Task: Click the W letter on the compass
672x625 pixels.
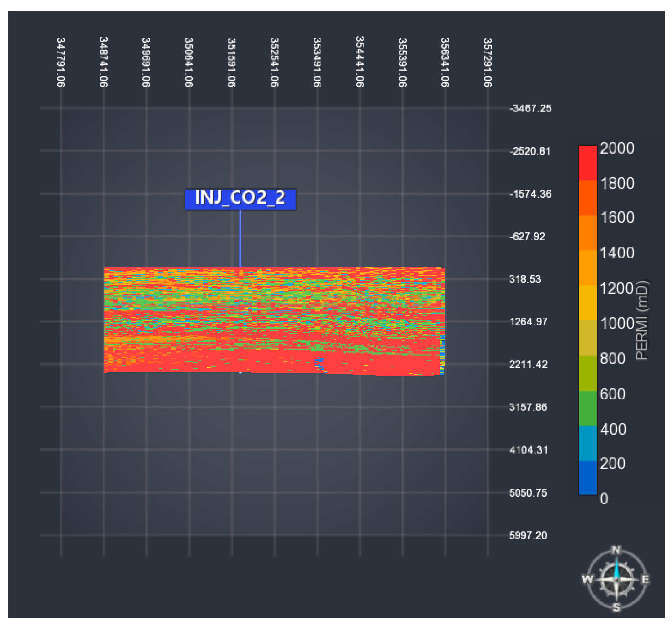Action: [588, 579]
